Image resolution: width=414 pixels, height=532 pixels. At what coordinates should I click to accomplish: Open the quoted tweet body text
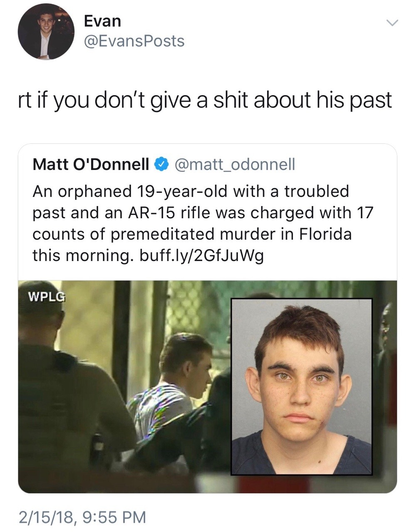coord(203,223)
